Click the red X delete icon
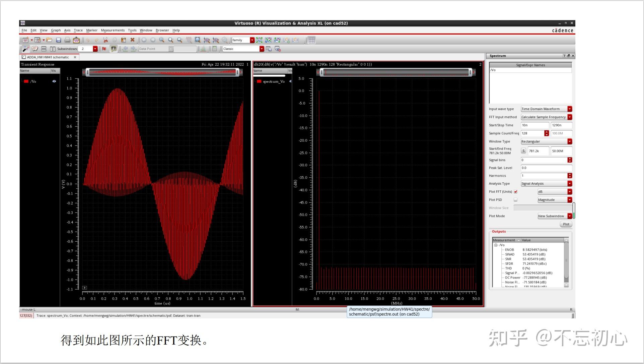 [x=132, y=40]
